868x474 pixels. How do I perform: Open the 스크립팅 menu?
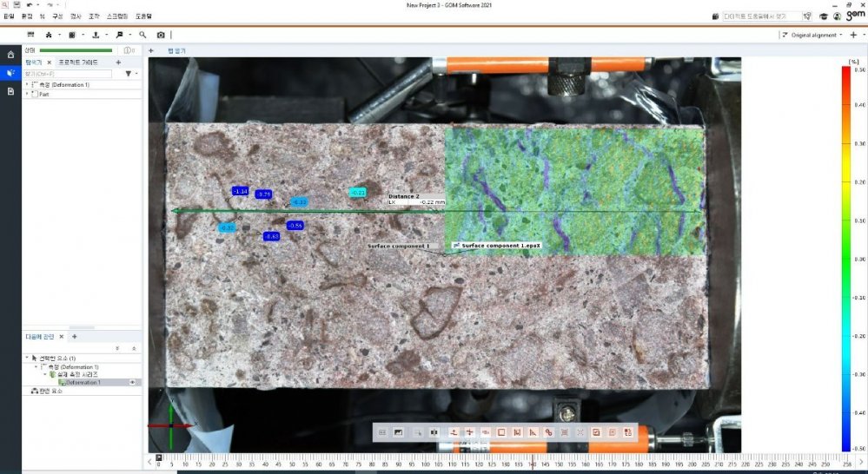[x=116, y=16]
